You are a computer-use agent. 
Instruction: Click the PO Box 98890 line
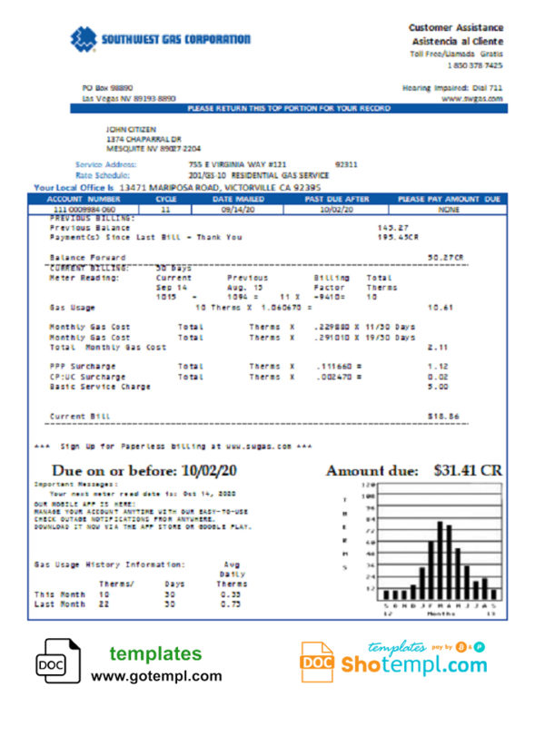[x=107, y=88]
